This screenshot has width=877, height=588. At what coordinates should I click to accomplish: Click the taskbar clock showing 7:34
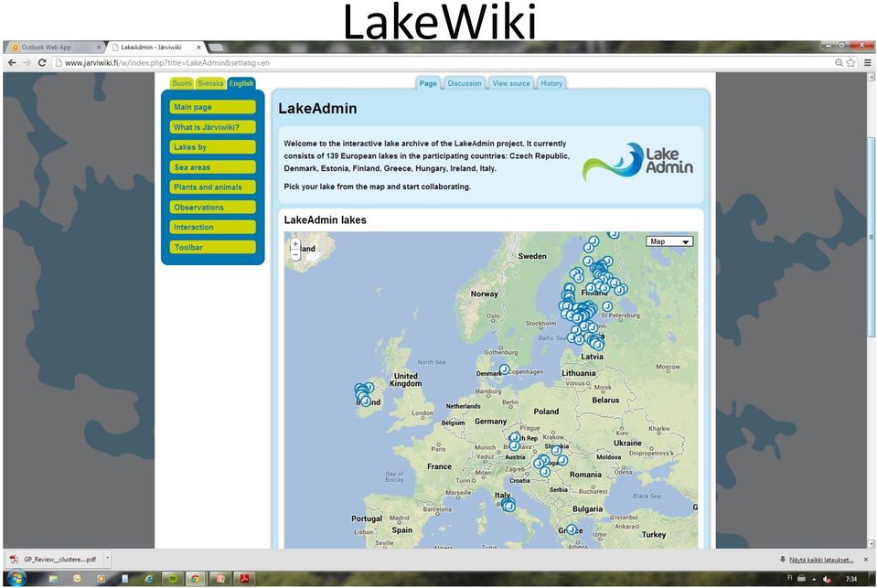[851, 579]
